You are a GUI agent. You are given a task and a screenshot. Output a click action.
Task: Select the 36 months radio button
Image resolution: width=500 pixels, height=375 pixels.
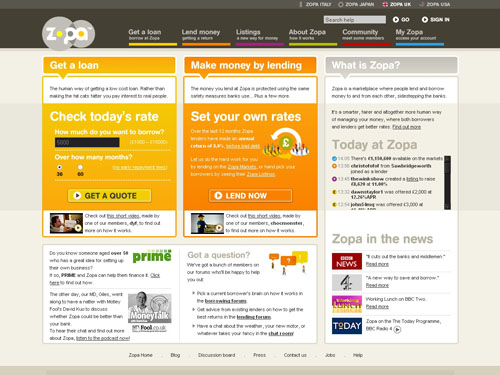pyautogui.click(x=59, y=167)
